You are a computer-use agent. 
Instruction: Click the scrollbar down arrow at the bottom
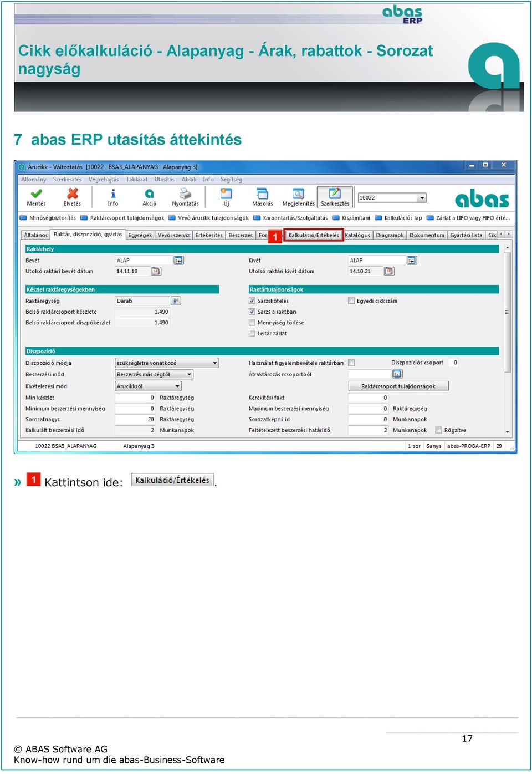(507, 432)
